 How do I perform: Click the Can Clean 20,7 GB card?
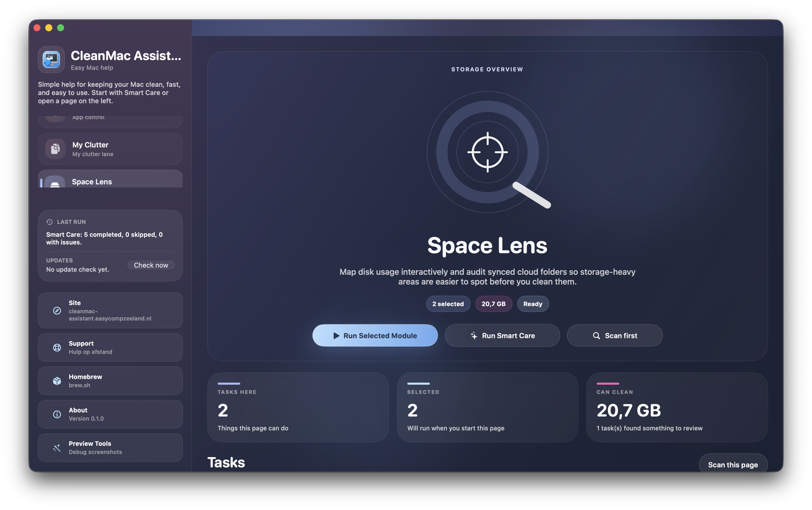pos(676,407)
